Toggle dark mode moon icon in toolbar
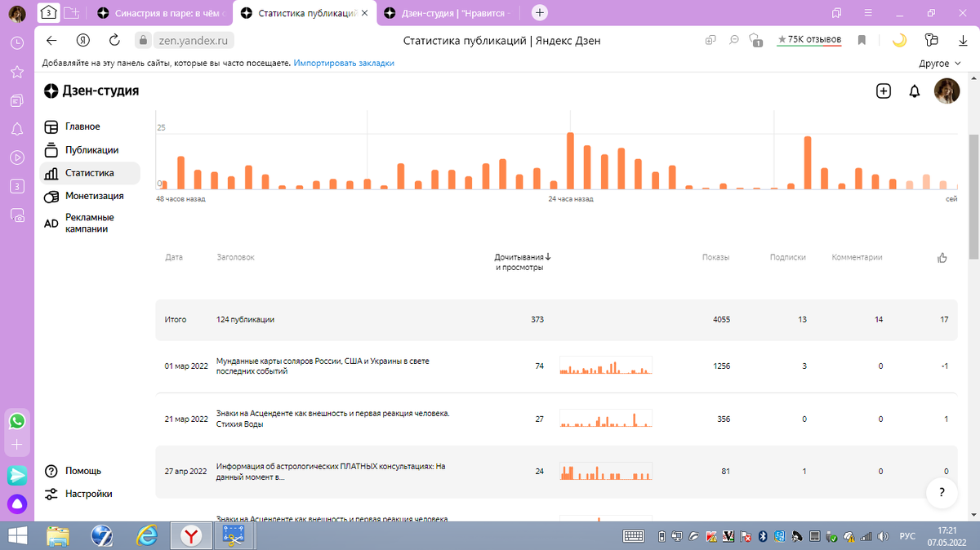 (899, 40)
